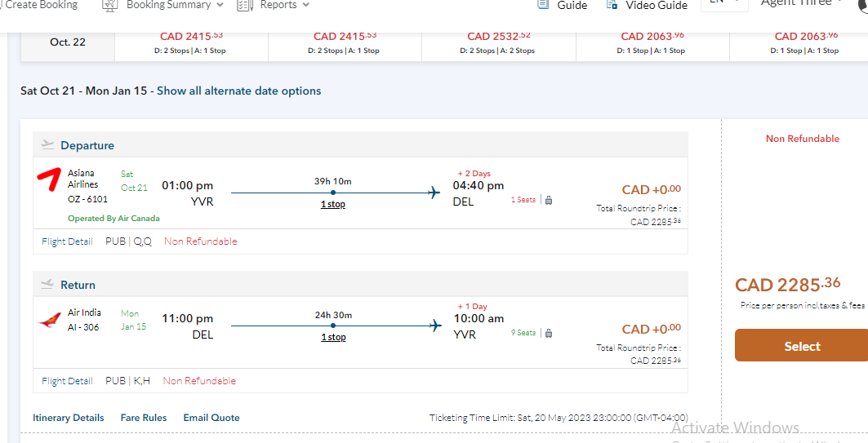Click the Reports icon

click(244, 5)
